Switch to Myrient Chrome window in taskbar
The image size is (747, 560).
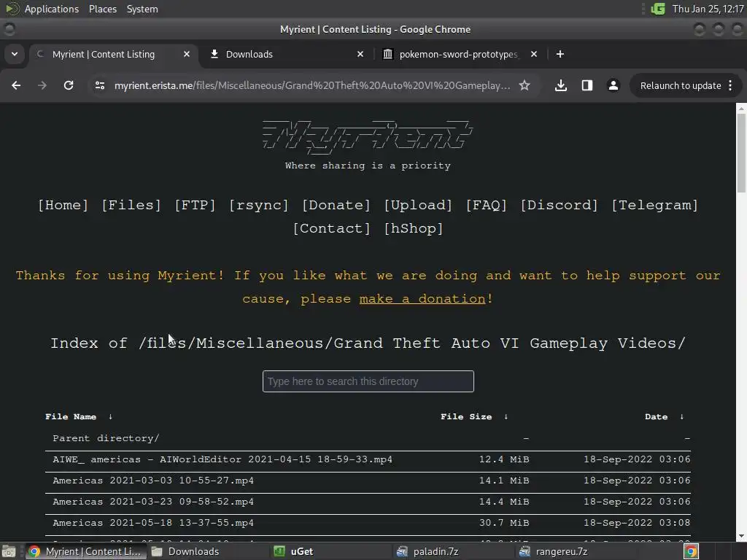[86, 551]
